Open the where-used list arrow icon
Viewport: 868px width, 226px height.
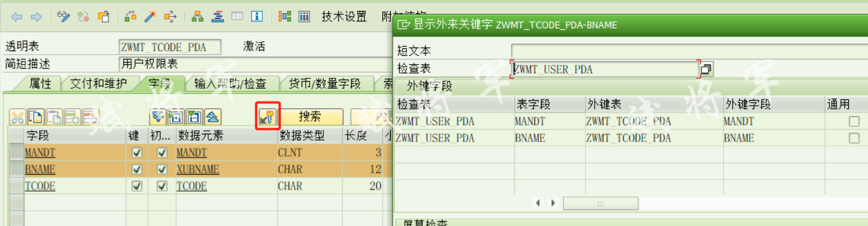tap(170, 17)
